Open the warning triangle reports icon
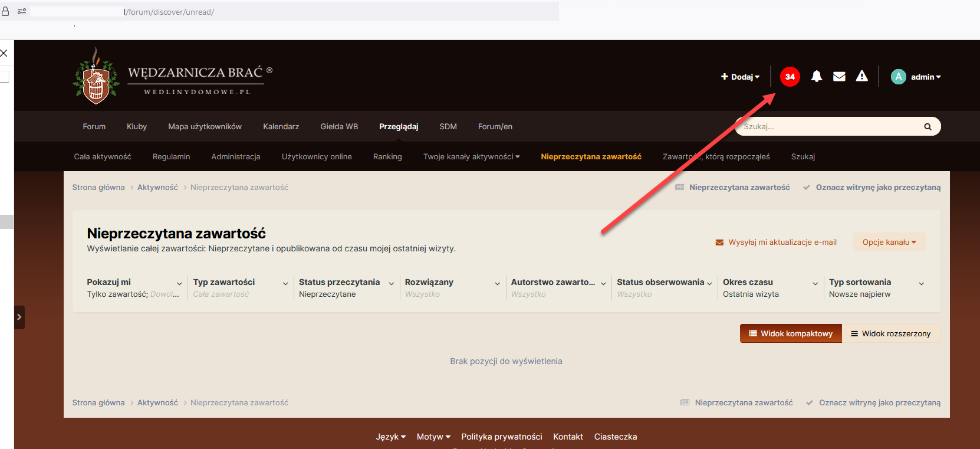The height and width of the screenshot is (449, 980). click(862, 76)
